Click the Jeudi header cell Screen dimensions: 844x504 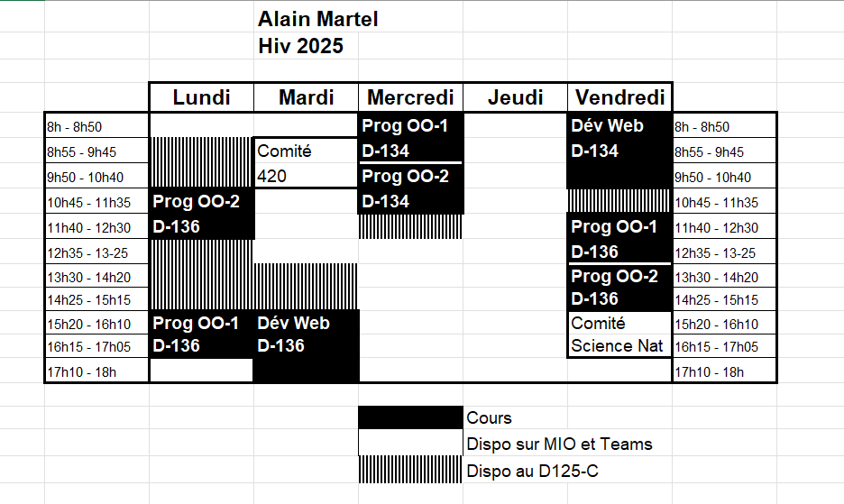coord(515,97)
